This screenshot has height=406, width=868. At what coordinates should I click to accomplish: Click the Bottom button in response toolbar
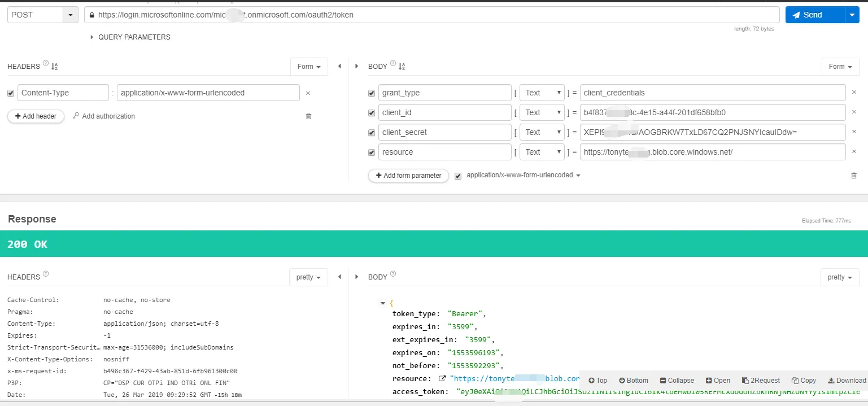pos(634,381)
